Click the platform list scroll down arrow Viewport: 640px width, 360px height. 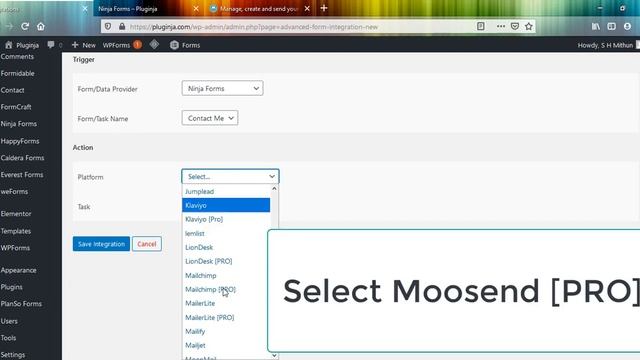274,356
